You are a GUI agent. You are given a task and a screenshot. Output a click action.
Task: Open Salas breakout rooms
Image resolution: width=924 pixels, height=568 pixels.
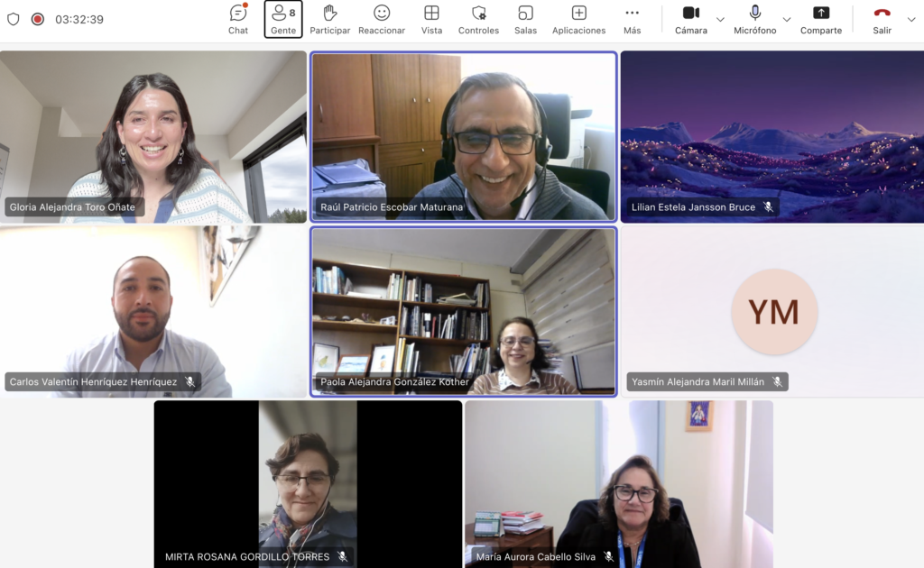click(x=526, y=20)
